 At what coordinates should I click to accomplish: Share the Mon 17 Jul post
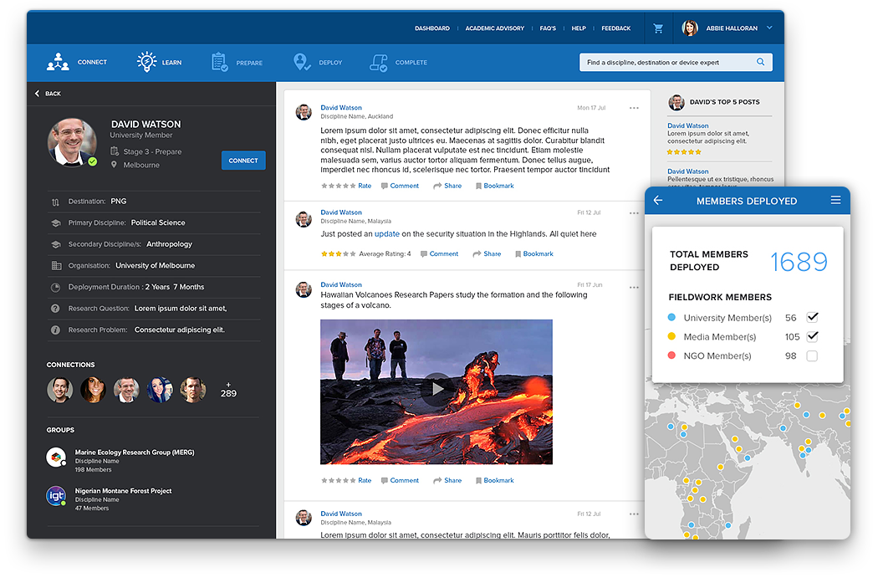click(x=447, y=186)
